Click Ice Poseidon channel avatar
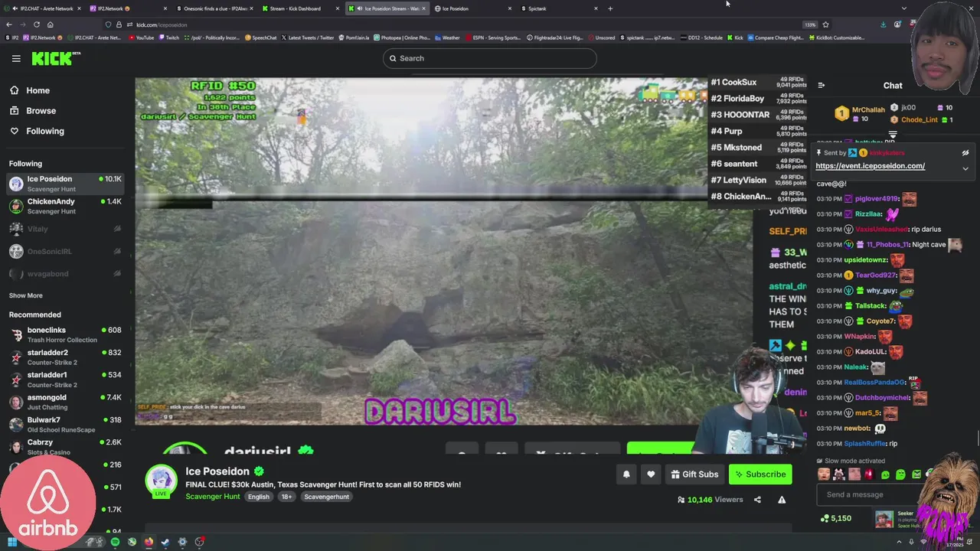980x551 pixels. coord(162,480)
